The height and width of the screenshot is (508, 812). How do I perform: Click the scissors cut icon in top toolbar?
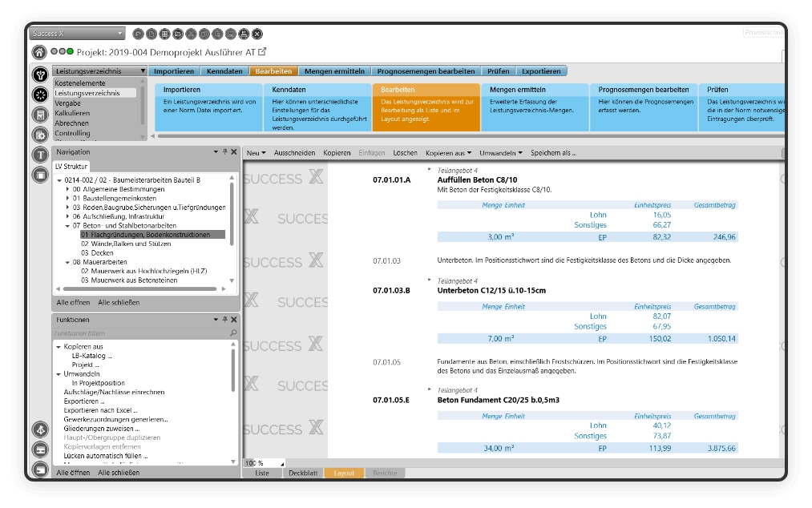click(191, 34)
